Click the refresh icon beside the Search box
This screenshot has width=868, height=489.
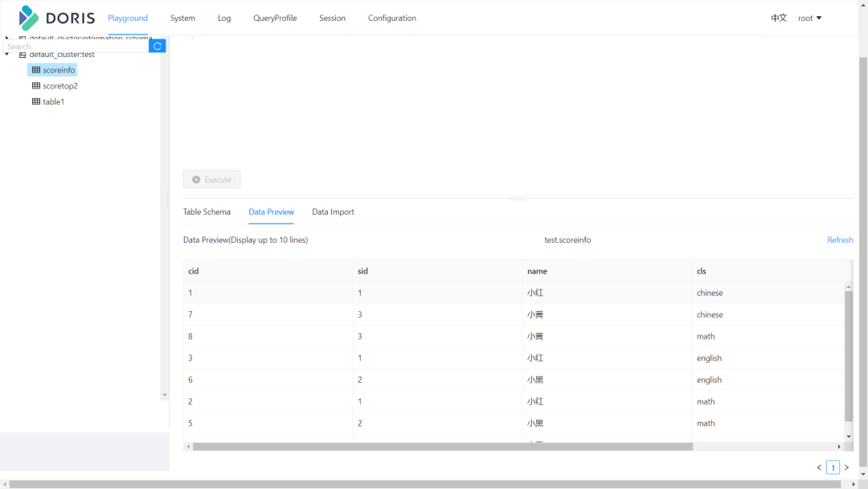[158, 46]
